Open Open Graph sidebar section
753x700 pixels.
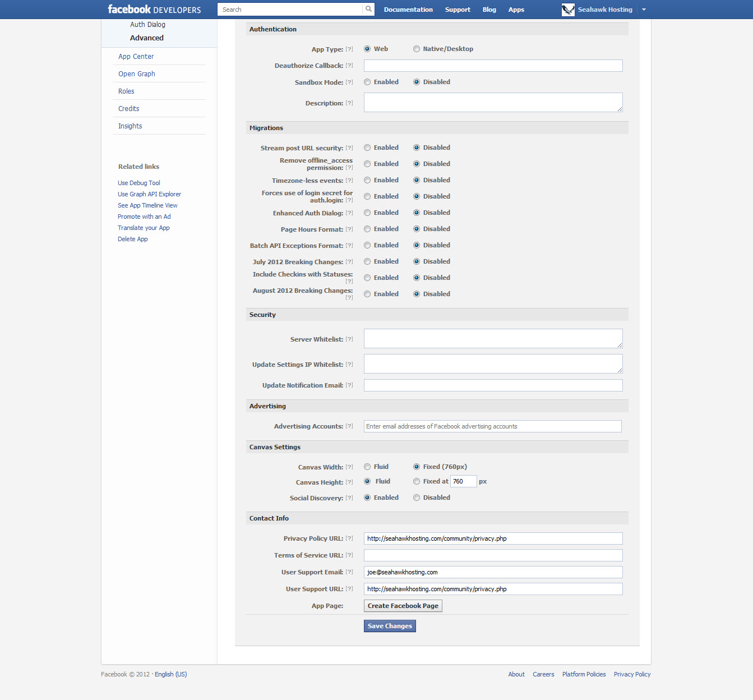click(x=137, y=74)
